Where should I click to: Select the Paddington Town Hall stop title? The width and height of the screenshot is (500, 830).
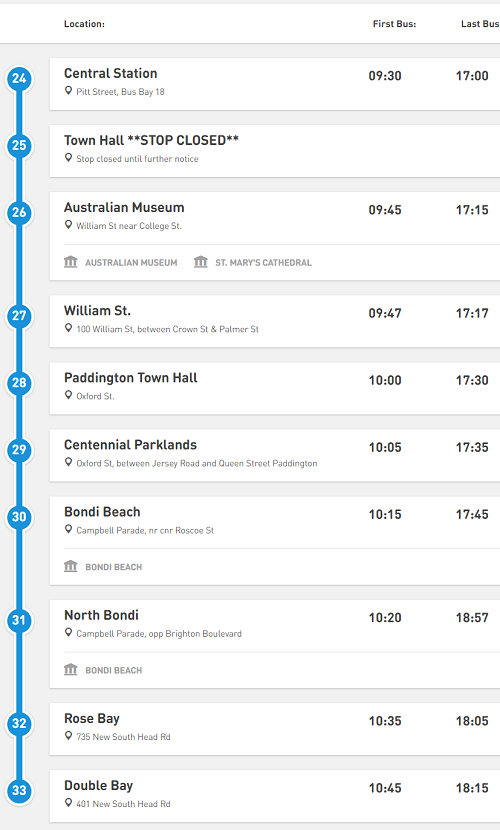pyautogui.click(x=131, y=378)
